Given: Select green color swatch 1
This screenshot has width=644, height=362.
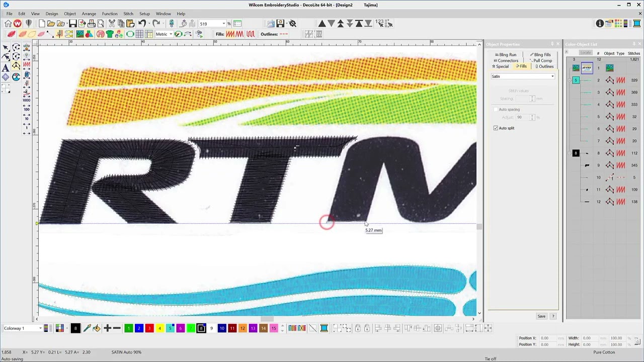Looking at the screenshot, I should coord(128,328).
